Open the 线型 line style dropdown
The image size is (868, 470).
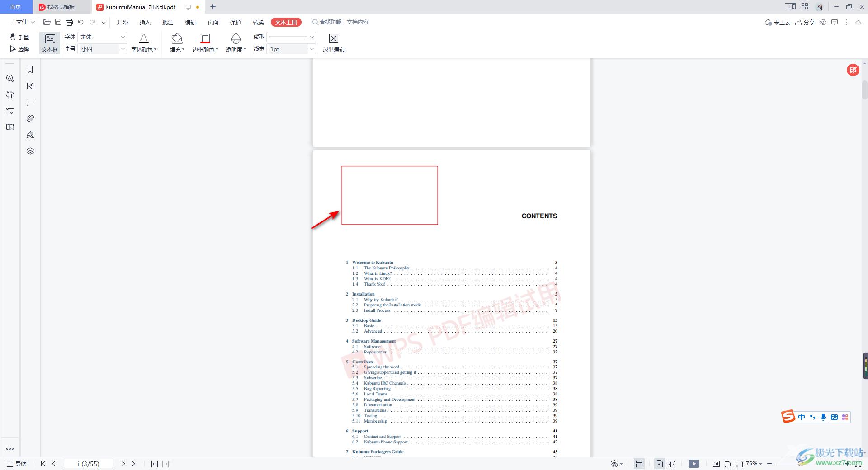click(291, 37)
